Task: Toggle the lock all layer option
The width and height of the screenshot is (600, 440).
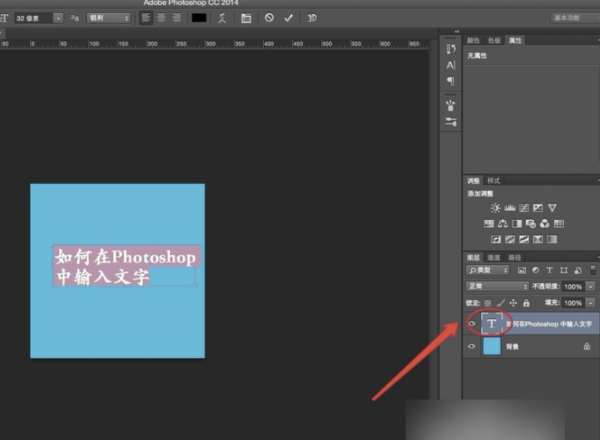Action: click(526, 301)
